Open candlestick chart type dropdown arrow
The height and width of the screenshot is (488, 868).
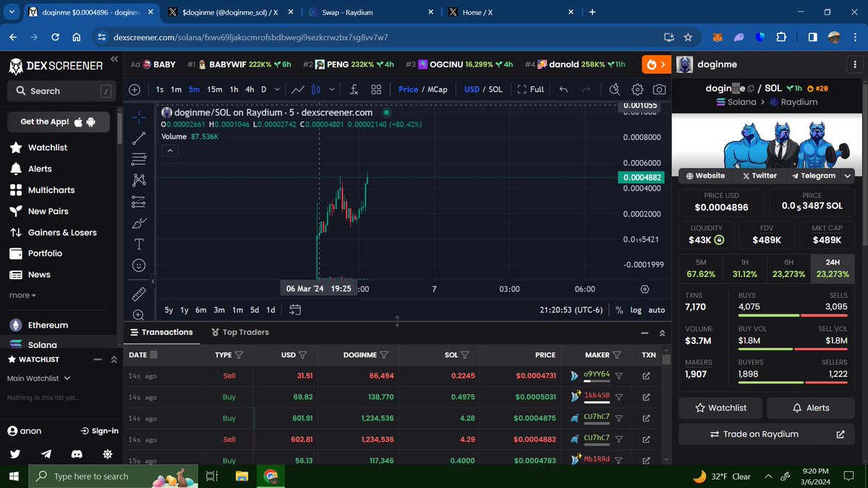click(x=332, y=90)
